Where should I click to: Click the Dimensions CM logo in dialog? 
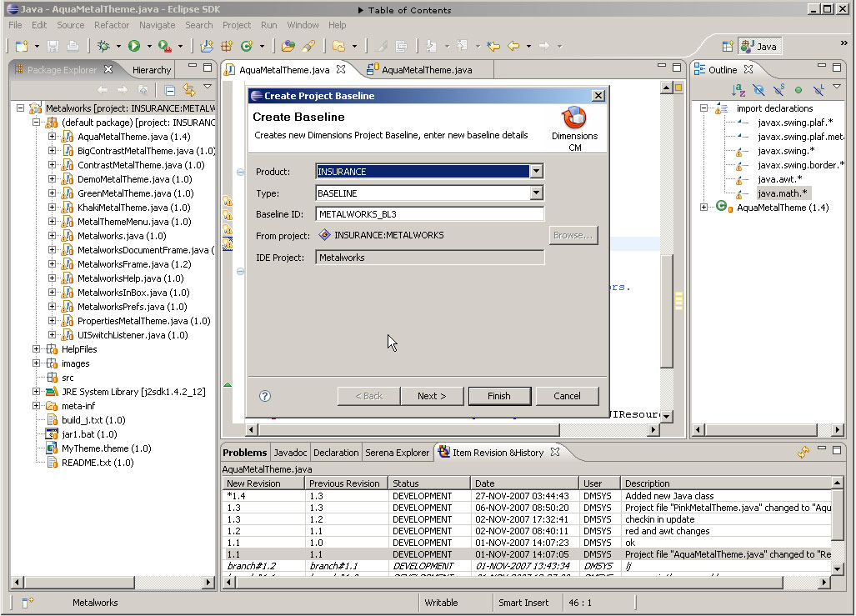coord(574,117)
